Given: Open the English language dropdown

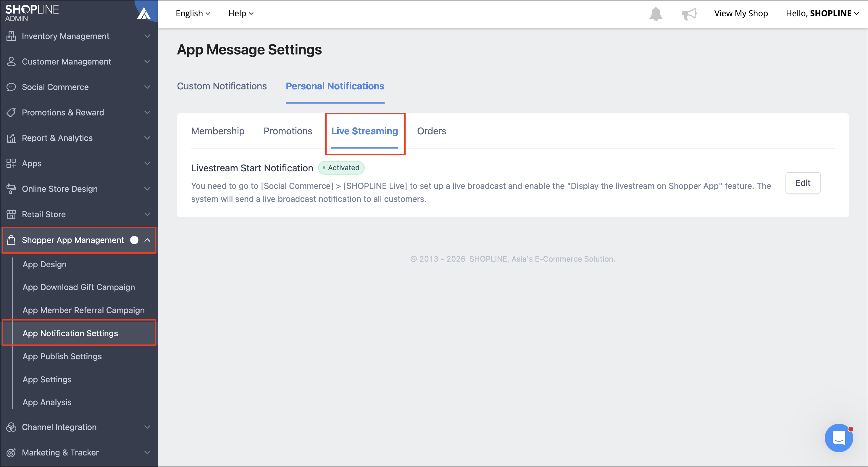Looking at the screenshot, I should (x=193, y=14).
